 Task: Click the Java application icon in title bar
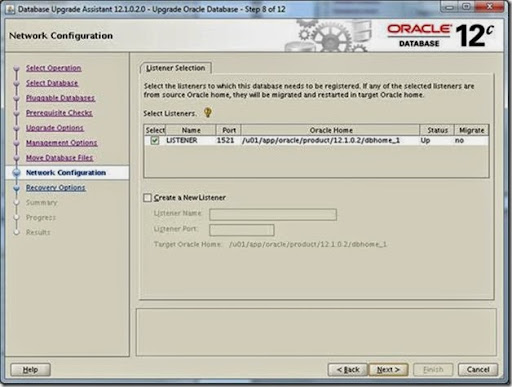pyautogui.click(x=11, y=9)
